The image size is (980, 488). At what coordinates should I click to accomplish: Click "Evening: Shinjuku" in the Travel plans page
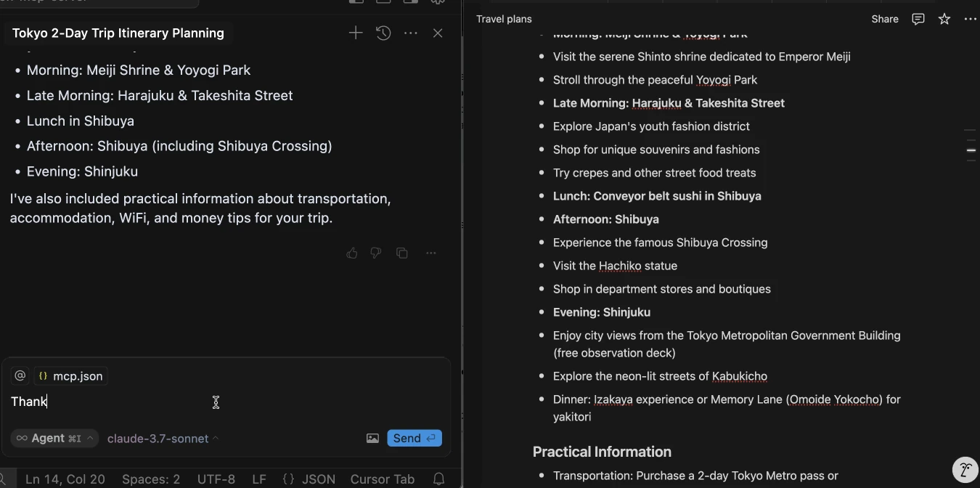tap(602, 312)
